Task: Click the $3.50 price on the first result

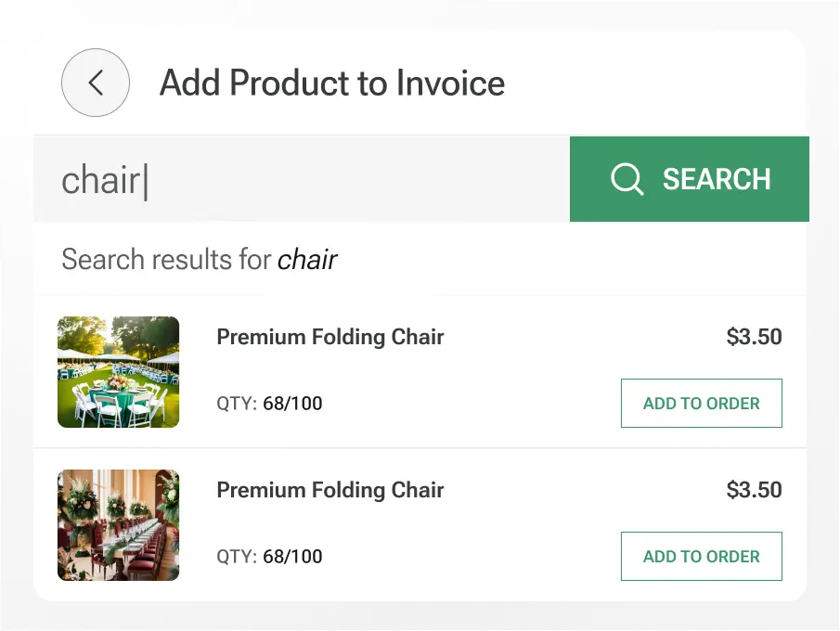Action: pos(754,337)
